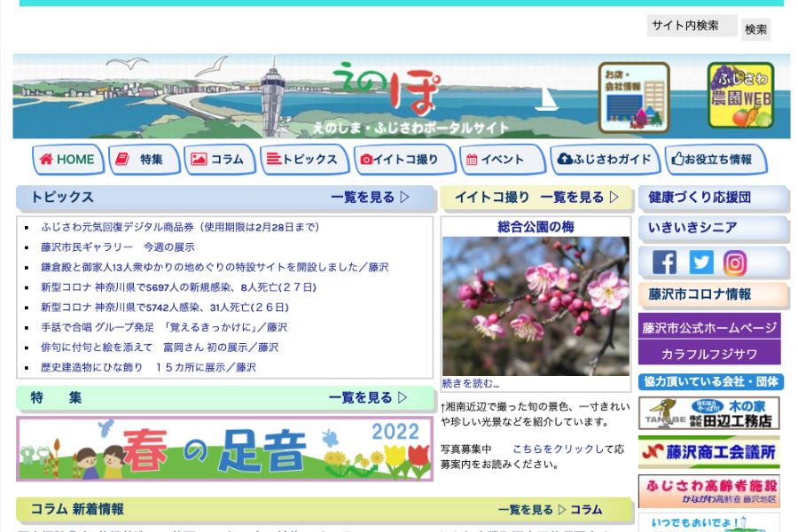The width and height of the screenshot is (798, 532).
Task: Open 一覧を見る in コラム 新着情報 header
Action: (532, 510)
